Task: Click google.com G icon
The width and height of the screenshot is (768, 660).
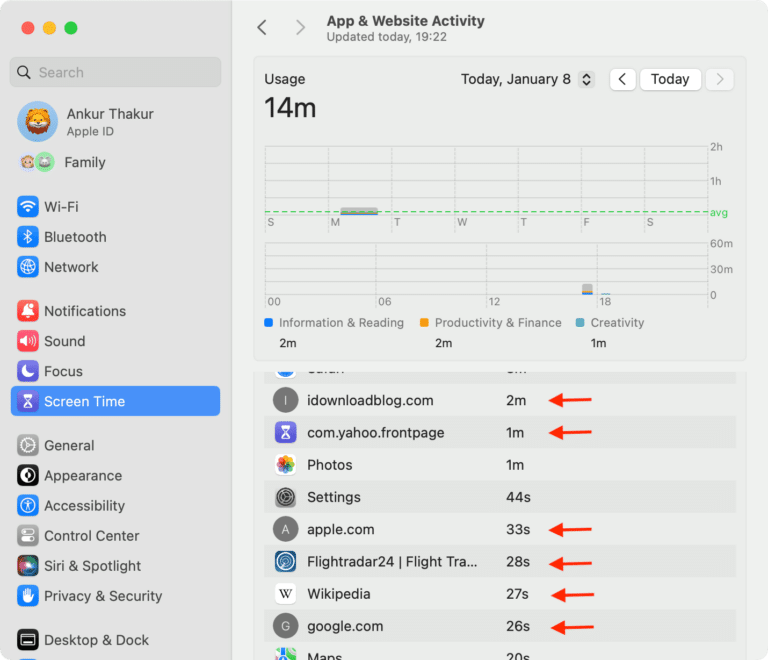Action: coord(286,626)
